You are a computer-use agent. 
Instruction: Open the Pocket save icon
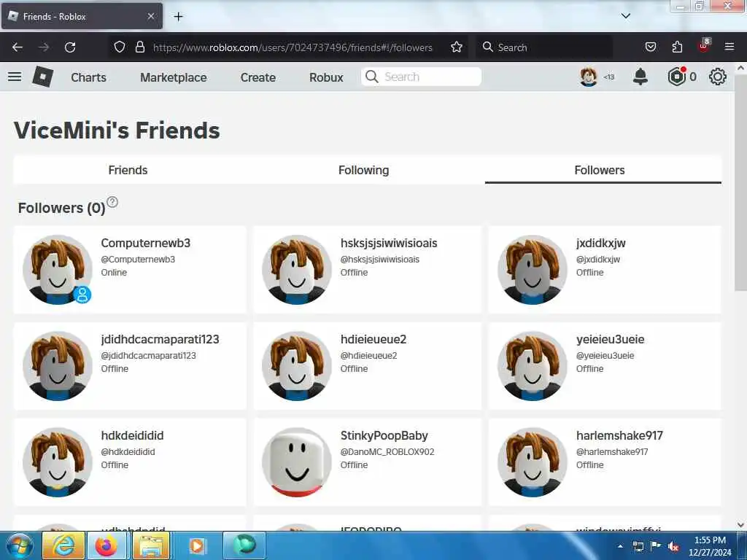[650, 47]
